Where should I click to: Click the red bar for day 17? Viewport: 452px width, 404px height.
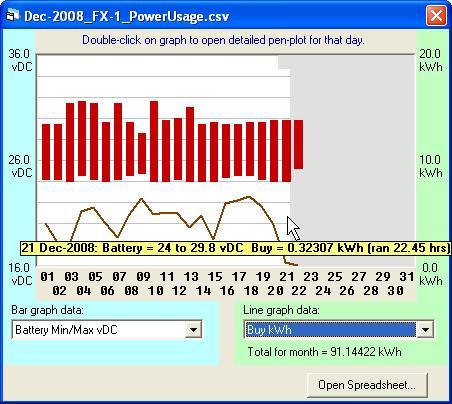[x=238, y=150]
